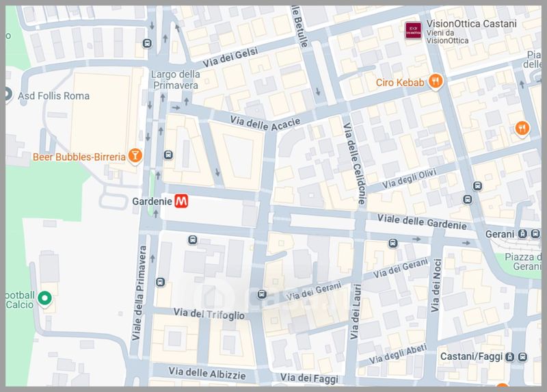Select the bus stop icon on Viale delle Gardenie
Screen dimensions: 547x392
pyautogui.click(x=392, y=244)
